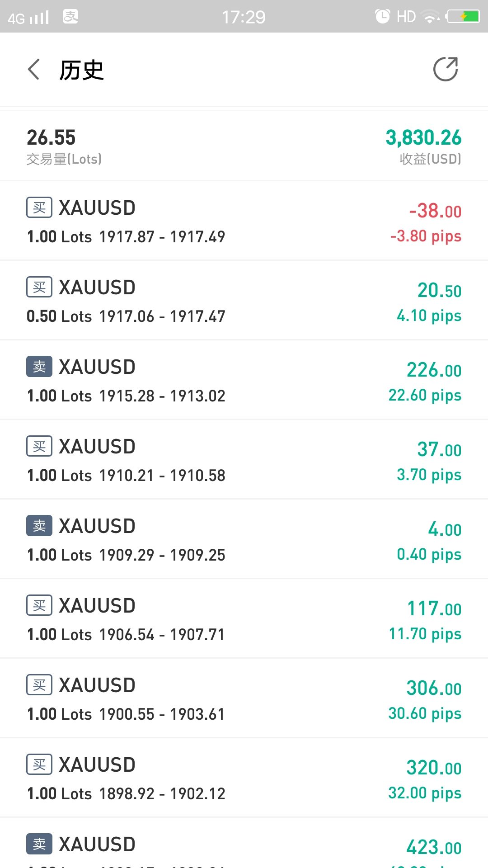The image size is (488, 868).
Task: Tap the back arrow next to 历史
Action: (34, 69)
